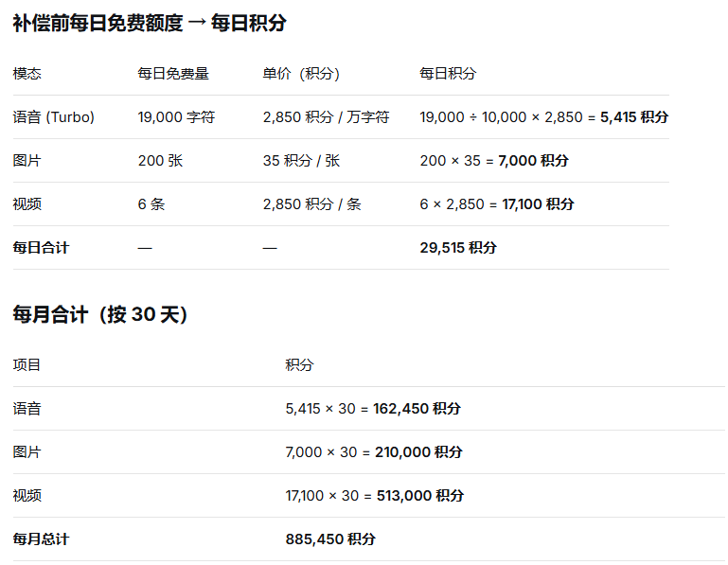The height and width of the screenshot is (565, 728).
Task: Click the 5,415 × 30 = 162,450 积分 cell
Action: (x=373, y=409)
